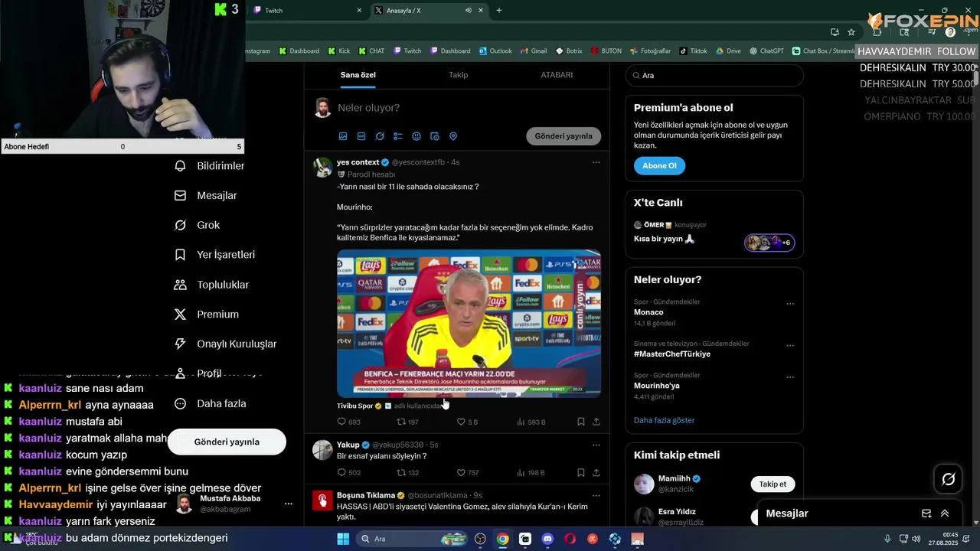Click the Ara search field on X
Screen dimensions: 980x551
pos(714,76)
